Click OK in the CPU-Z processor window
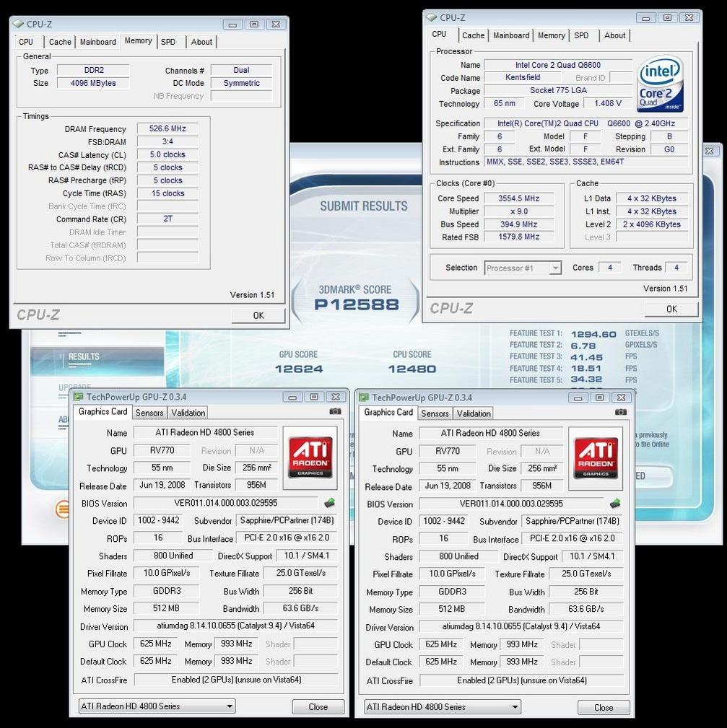 (x=671, y=310)
